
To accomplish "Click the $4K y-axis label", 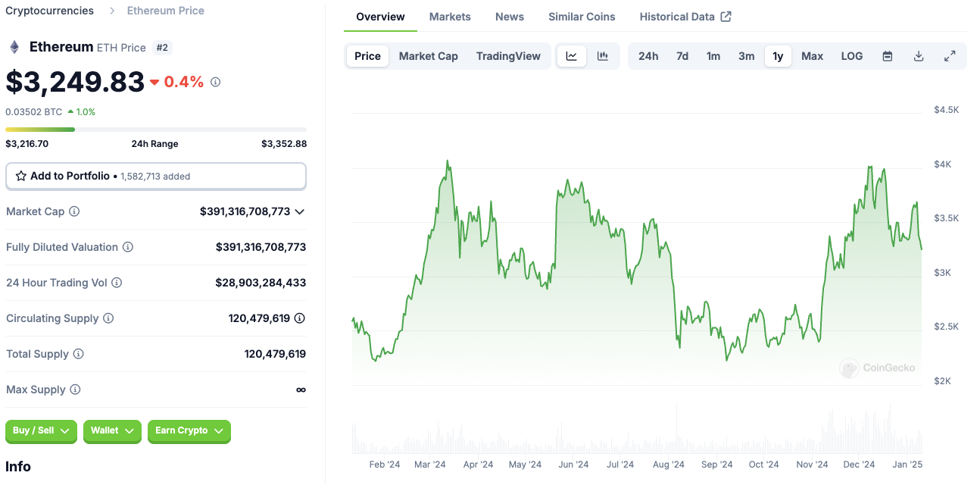I will [x=942, y=164].
